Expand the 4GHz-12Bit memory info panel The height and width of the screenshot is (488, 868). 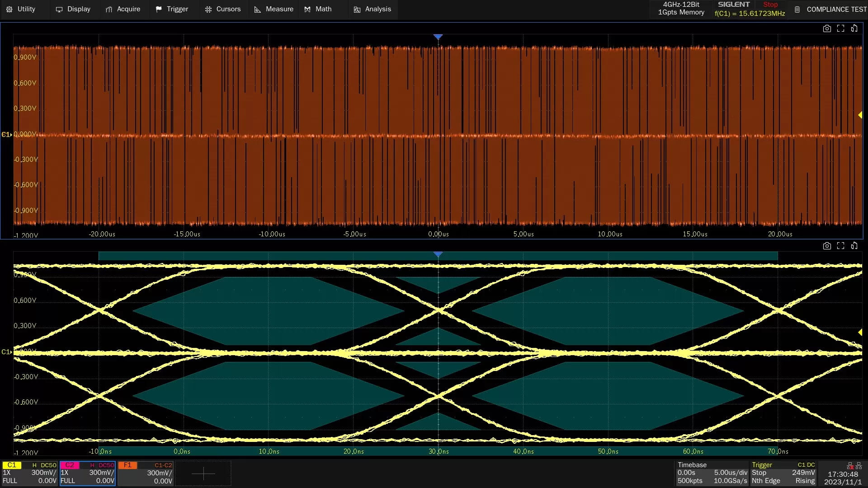(x=681, y=9)
